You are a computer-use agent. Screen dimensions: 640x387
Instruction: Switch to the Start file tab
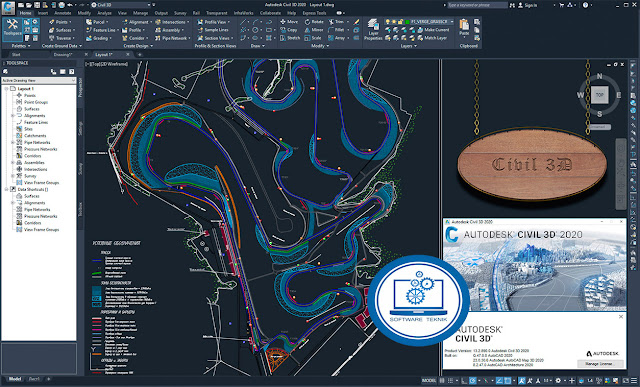pyautogui.click(x=16, y=54)
